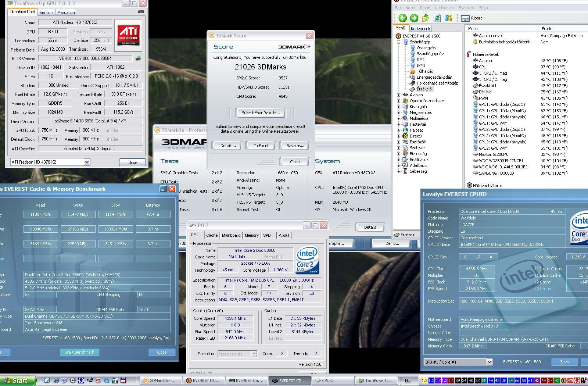588x386 pixels.
Task: Click the HU language indicator
Action: click(408, 380)
